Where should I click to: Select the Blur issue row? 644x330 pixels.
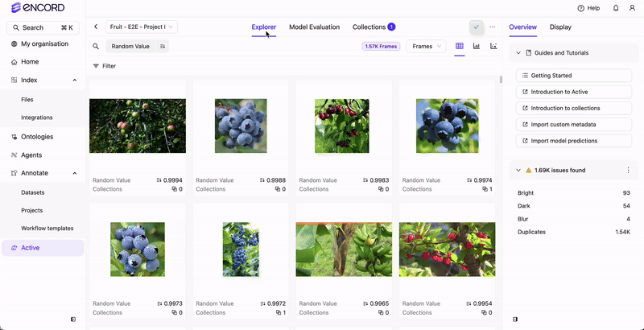[574, 219]
